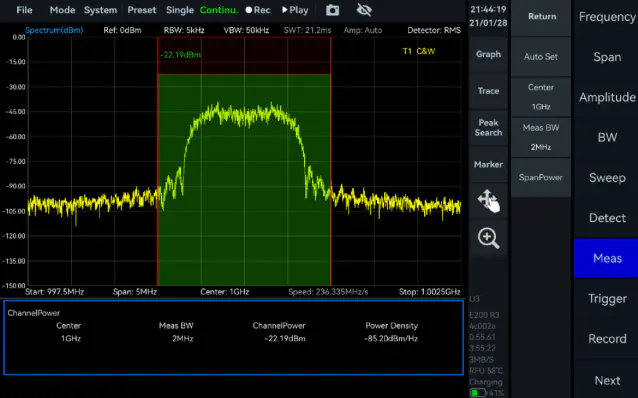Open the BW settings tab
Screen dimensions: 638x398
point(607,138)
